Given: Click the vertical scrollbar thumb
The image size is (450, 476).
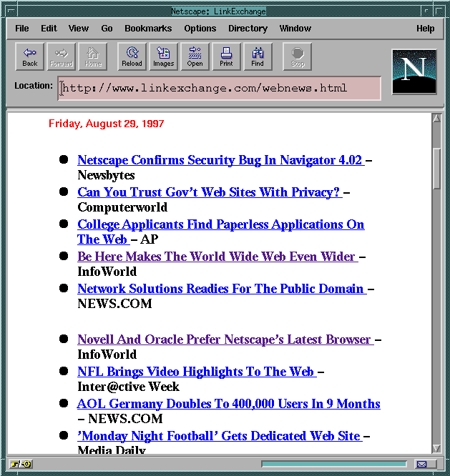Looking at the screenshot, I should point(437,168).
